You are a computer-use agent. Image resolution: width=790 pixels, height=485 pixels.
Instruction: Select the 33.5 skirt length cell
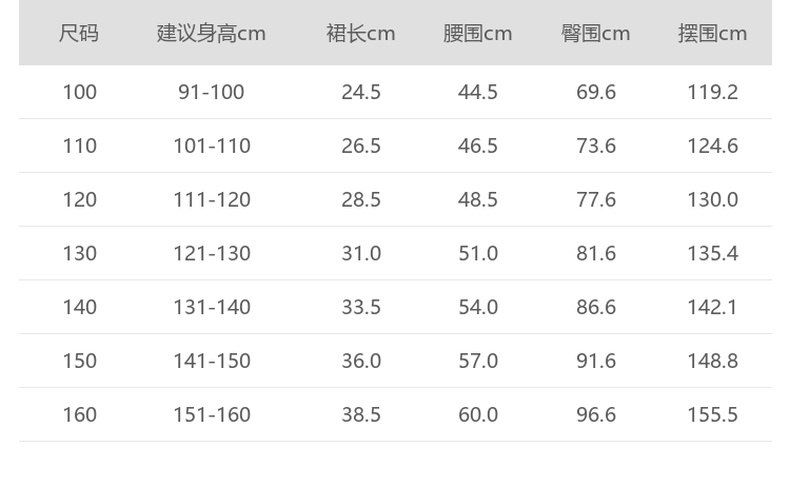(x=361, y=307)
